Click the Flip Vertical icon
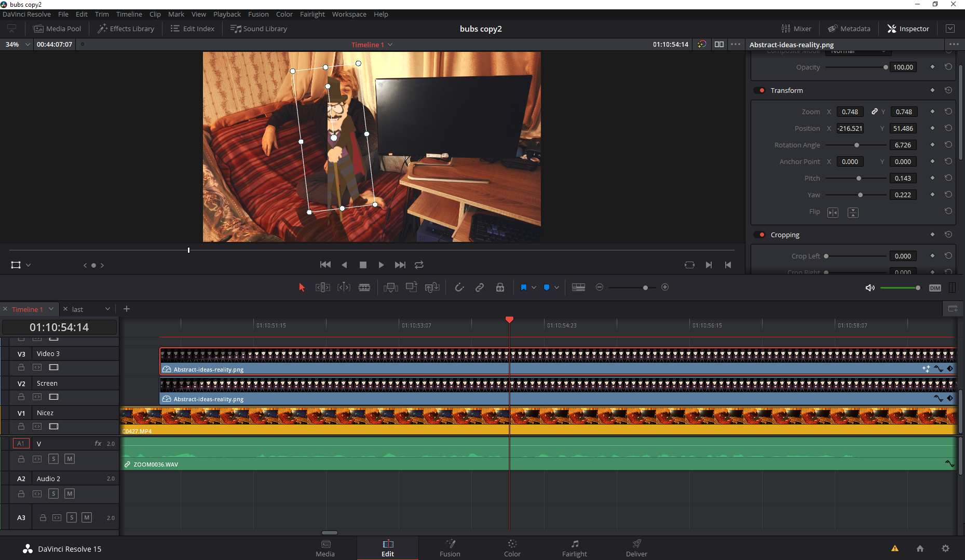Viewport: 965px width, 560px height. point(853,212)
